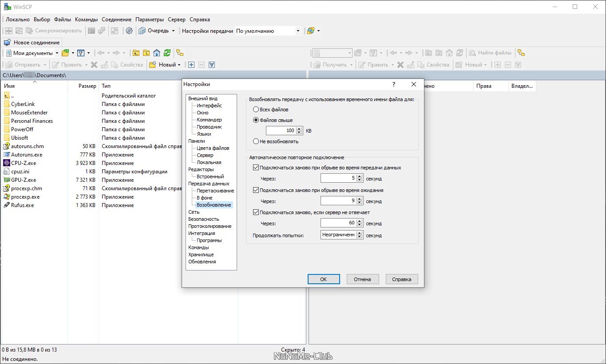Increase the 100 KB value with up arrow
This screenshot has width=606, height=364.
pyautogui.click(x=299, y=129)
